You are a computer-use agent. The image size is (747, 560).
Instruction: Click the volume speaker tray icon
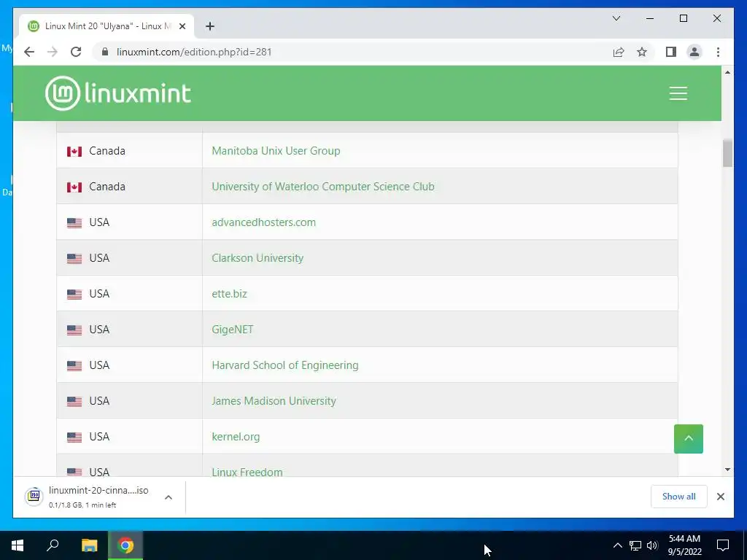click(652, 545)
